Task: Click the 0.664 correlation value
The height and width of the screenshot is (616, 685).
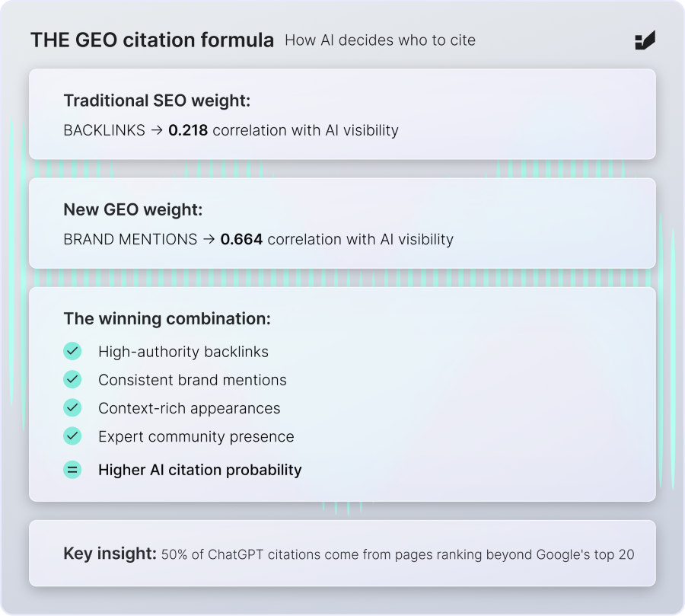Action: click(x=241, y=239)
